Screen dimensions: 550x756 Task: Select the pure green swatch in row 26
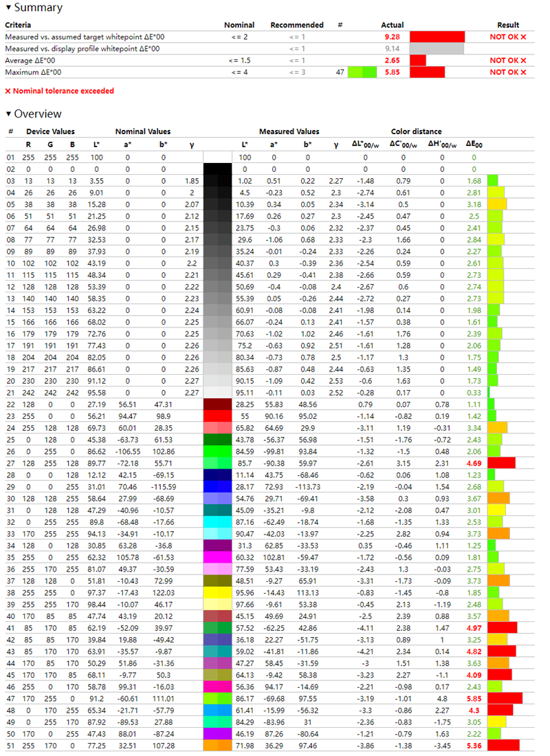coord(219,451)
